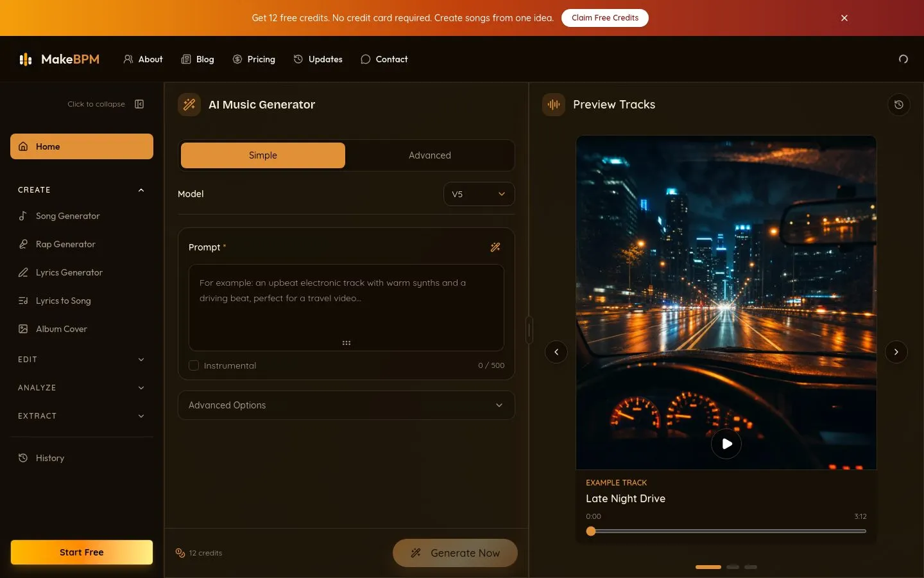
Task: Expand the Advanced Options section
Action: [x=346, y=405]
